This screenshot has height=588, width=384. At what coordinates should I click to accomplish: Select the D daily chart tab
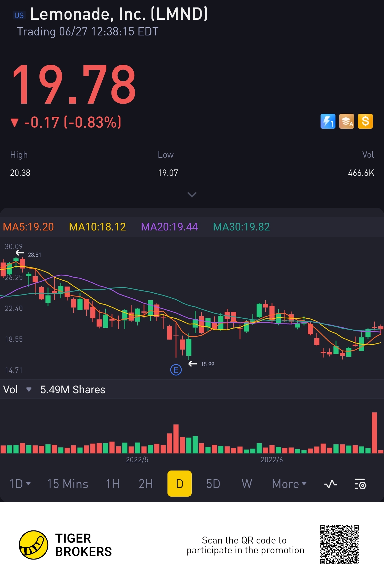click(x=179, y=484)
